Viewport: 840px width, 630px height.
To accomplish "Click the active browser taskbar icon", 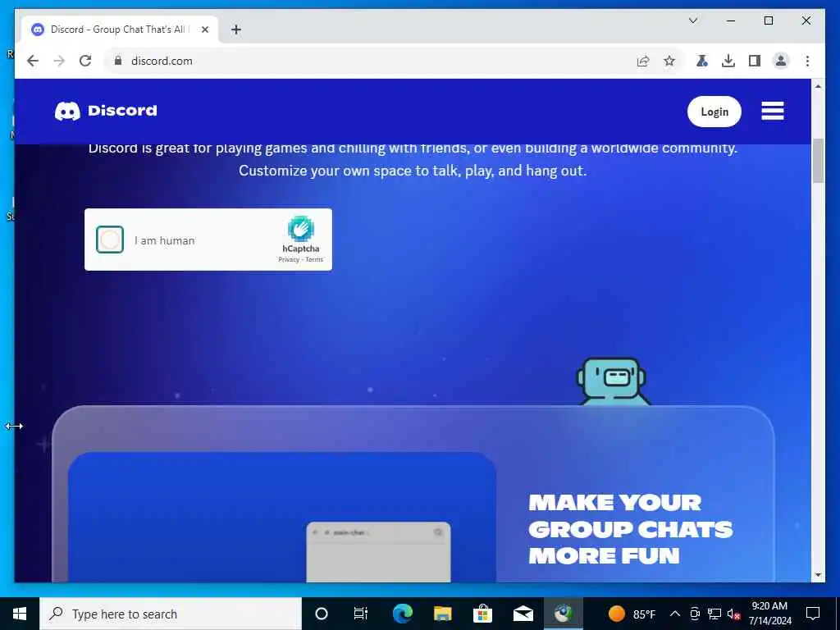I will 563,614.
